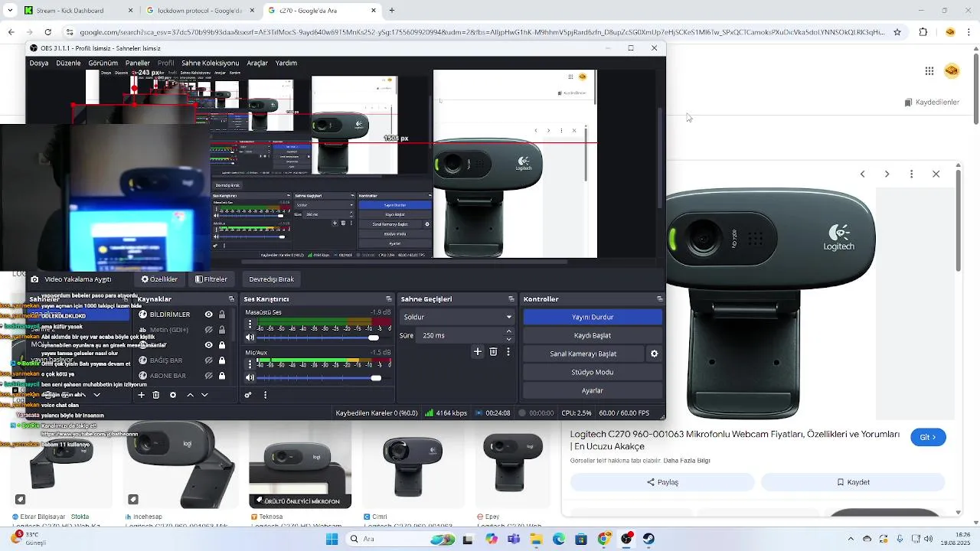Move selected source down in Kaynaklar

pos(204,395)
